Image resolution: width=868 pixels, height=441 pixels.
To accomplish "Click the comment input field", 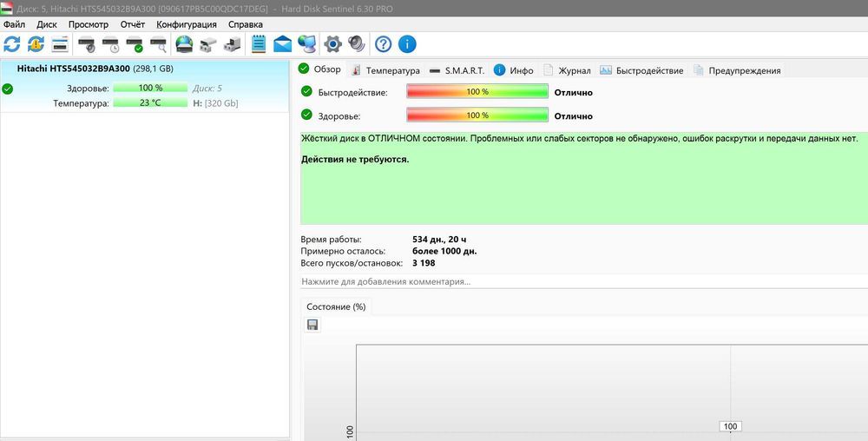I will click(x=584, y=281).
